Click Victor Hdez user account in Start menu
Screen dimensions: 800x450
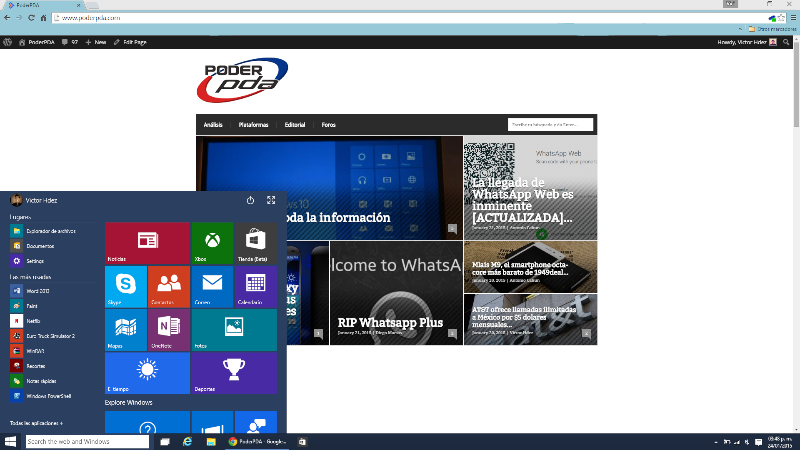point(34,201)
